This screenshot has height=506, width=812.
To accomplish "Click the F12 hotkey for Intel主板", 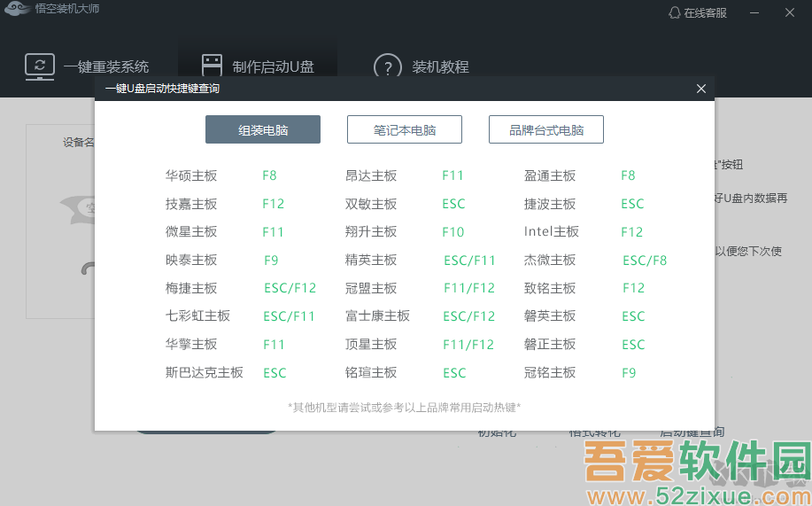I will [x=631, y=232].
